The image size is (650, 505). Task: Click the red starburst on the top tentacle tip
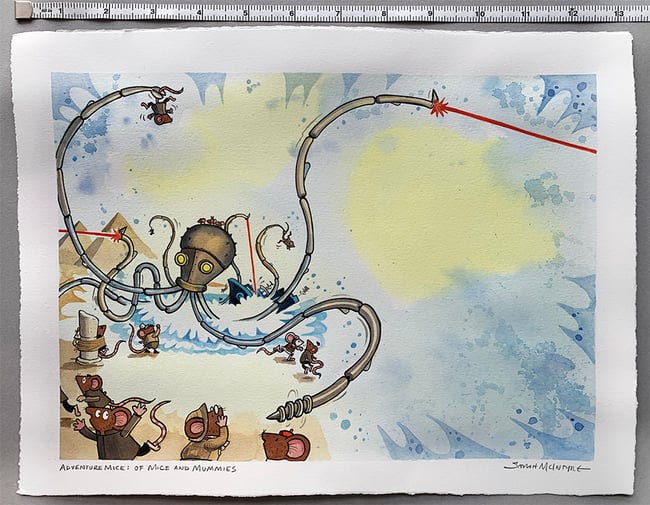437,107
